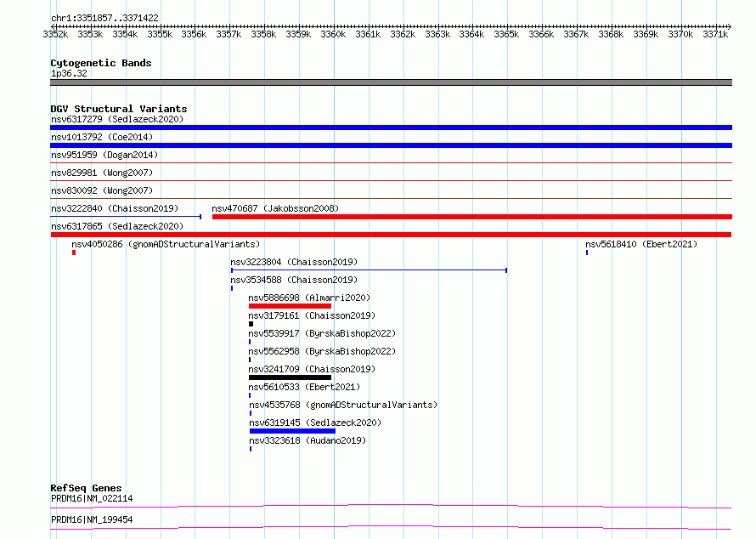The image size is (756, 539).
Task: Click the RefSeq Genes track title
Action: click(86, 488)
